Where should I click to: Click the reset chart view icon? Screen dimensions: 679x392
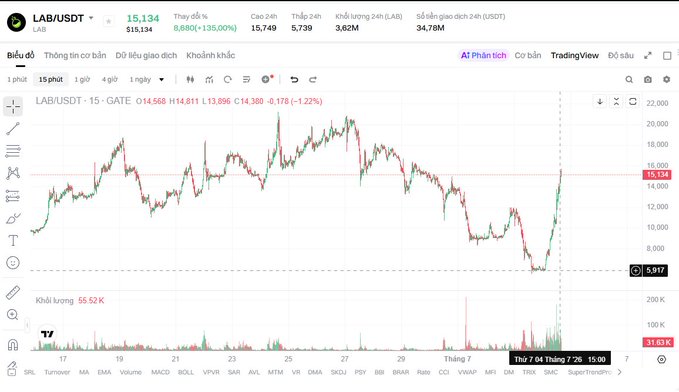(x=633, y=101)
